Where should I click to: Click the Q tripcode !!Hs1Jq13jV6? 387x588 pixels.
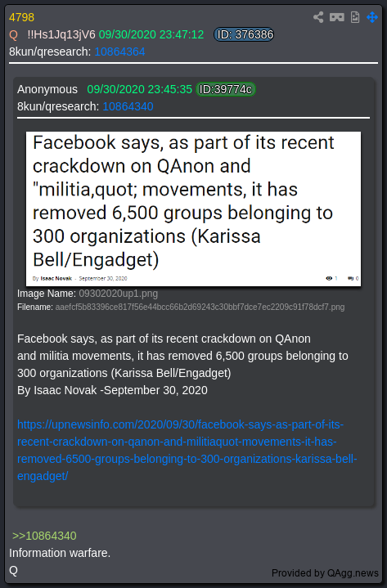coord(61,34)
